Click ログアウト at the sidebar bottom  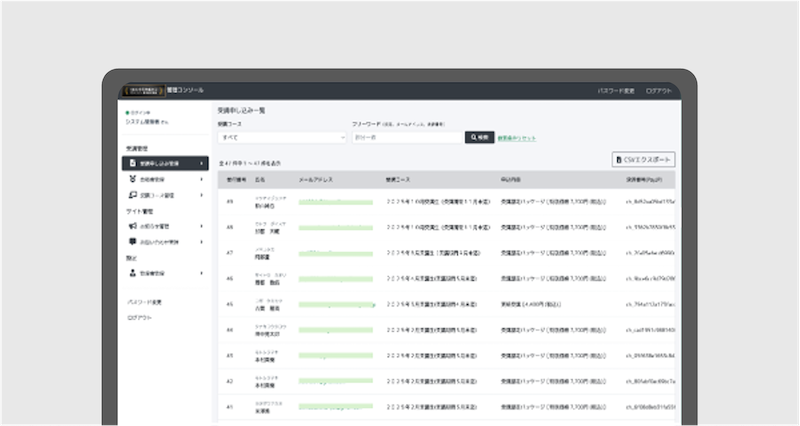(139, 318)
